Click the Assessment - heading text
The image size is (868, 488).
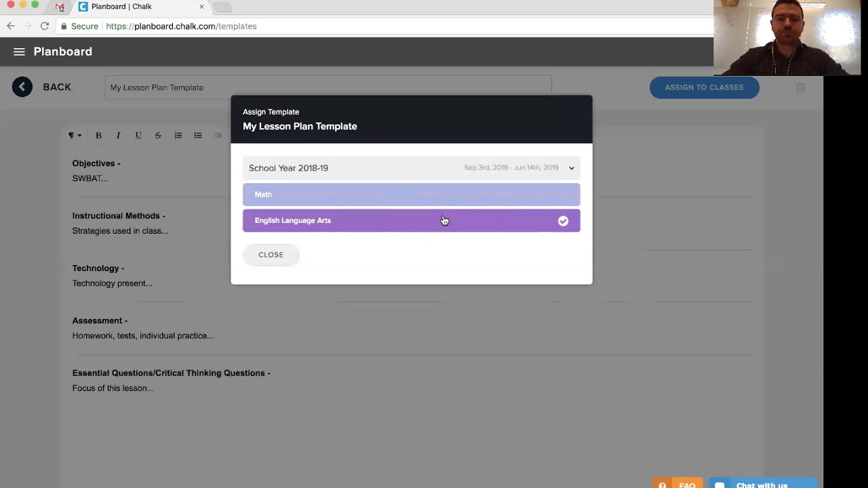click(x=100, y=321)
